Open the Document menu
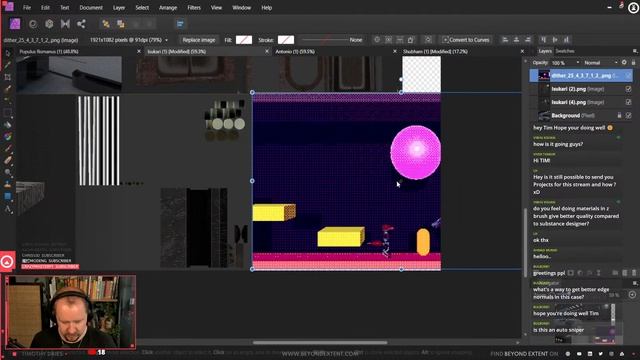Image resolution: width=640 pixels, height=360 pixels. tap(91, 8)
